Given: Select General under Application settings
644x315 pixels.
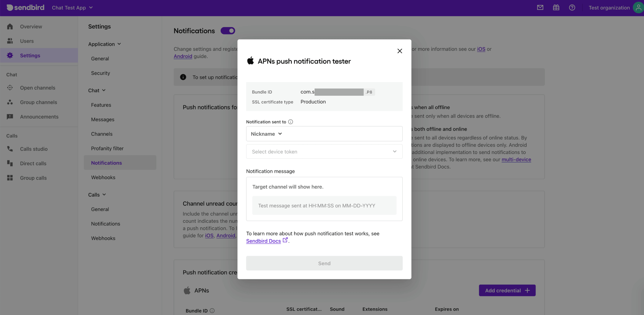Looking at the screenshot, I should (100, 58).
